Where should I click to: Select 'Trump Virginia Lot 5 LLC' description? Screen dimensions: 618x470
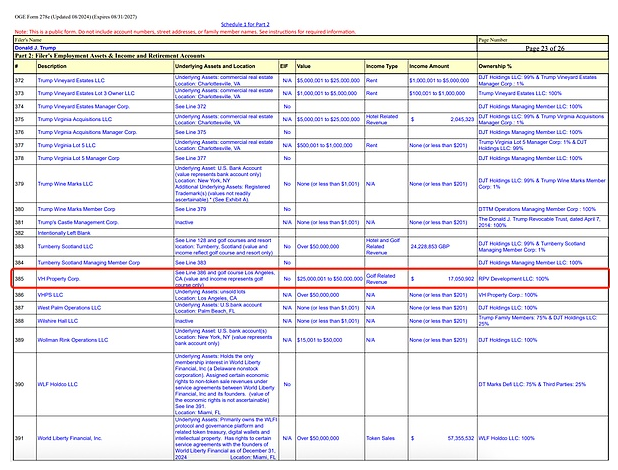point(67,145)
